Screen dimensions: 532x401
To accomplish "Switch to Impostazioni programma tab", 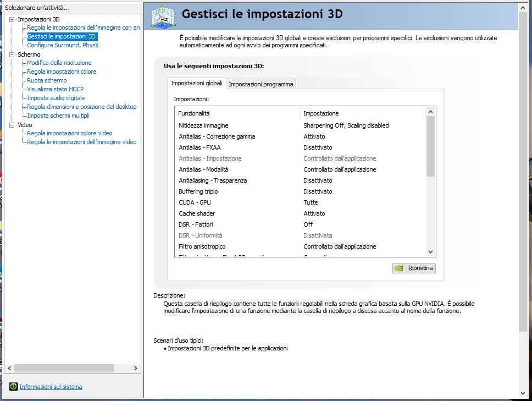I will tap(261, 84).
